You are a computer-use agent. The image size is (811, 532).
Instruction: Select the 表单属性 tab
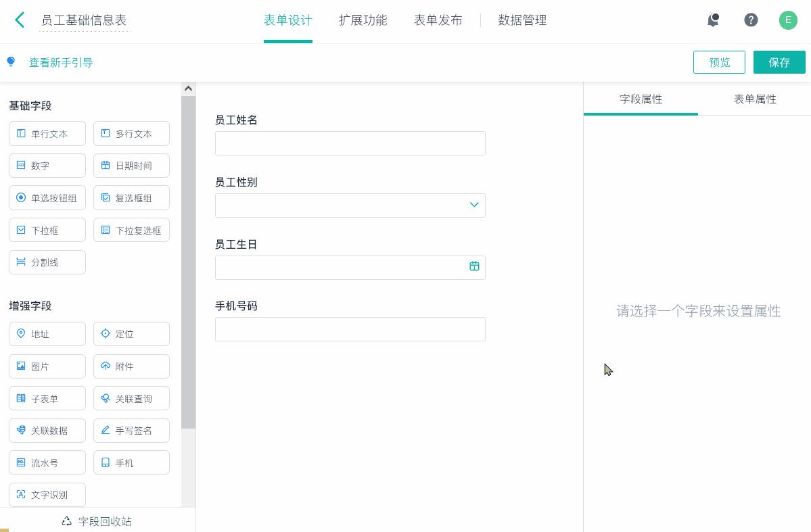(x=755, y=99)
